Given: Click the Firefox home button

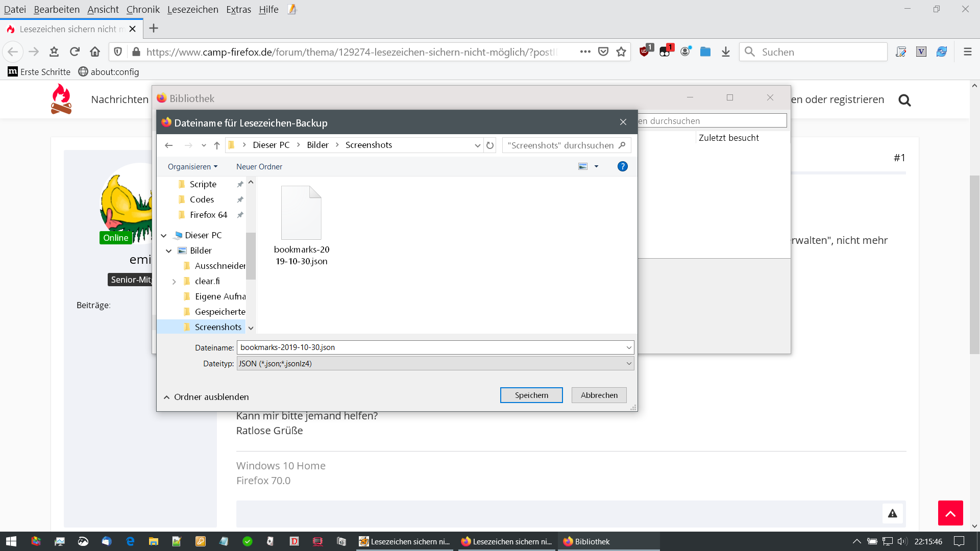Looking at the screenshot, I should point(95,52).
